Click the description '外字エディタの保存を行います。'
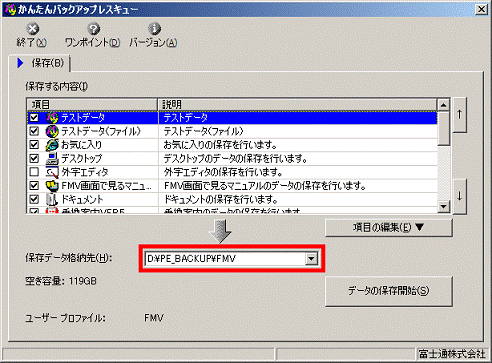Screen dimensions: 492x363 223,172
